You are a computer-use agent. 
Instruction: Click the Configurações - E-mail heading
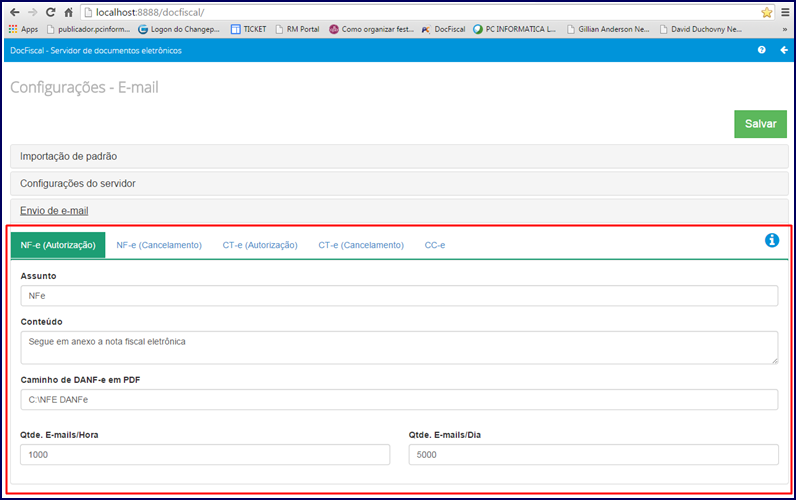tap(84, 87)
